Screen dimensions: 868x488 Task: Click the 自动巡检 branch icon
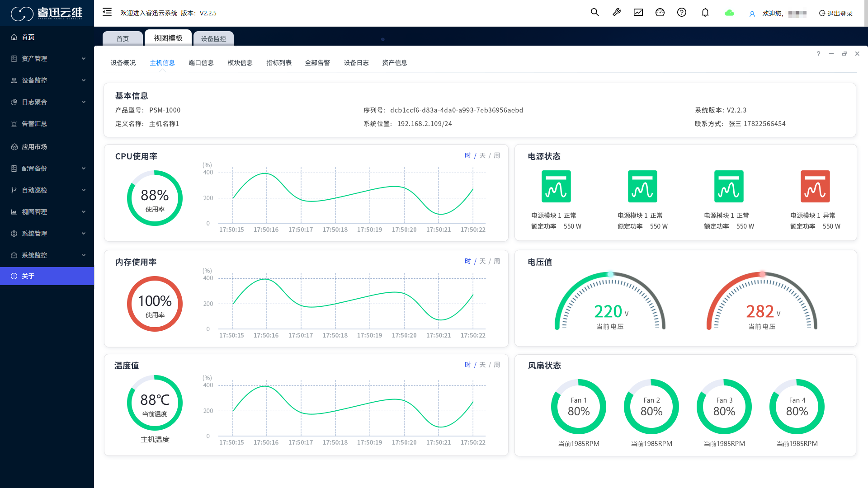click(x=14, y=190)
